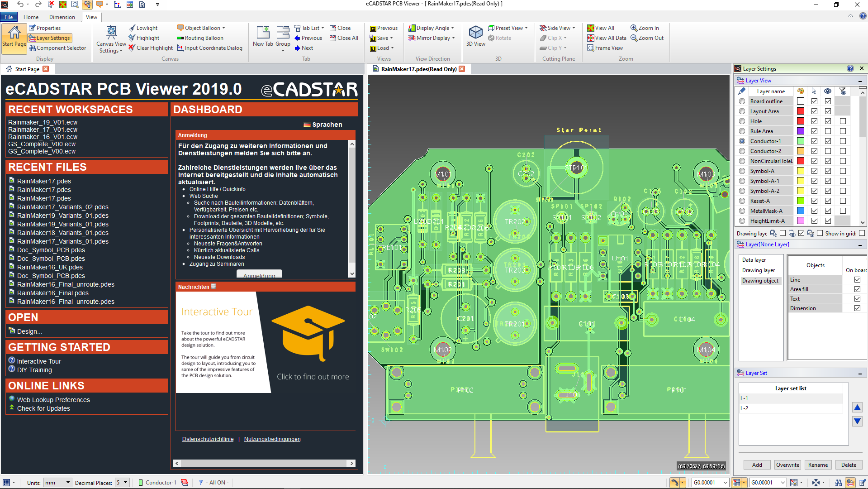
Task: Open the Datenschutzrichtlinie link
Action: pos(208,439)
